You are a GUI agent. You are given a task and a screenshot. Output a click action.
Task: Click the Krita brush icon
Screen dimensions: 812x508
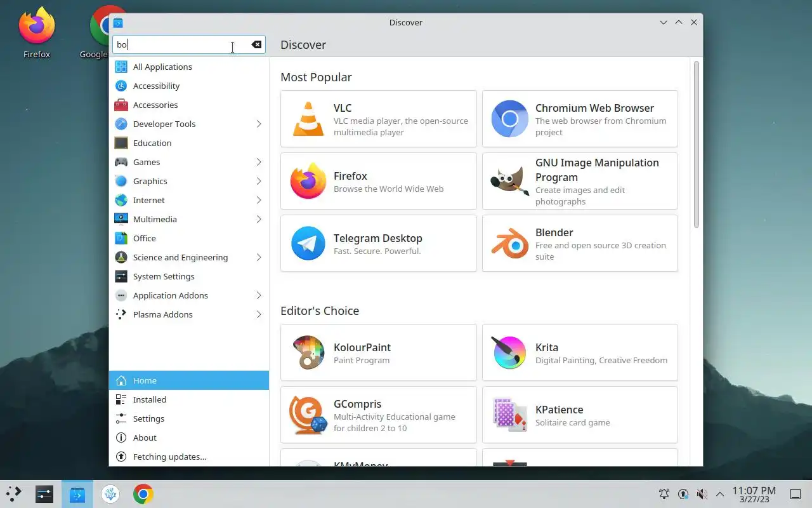click(x=509, y=352)
